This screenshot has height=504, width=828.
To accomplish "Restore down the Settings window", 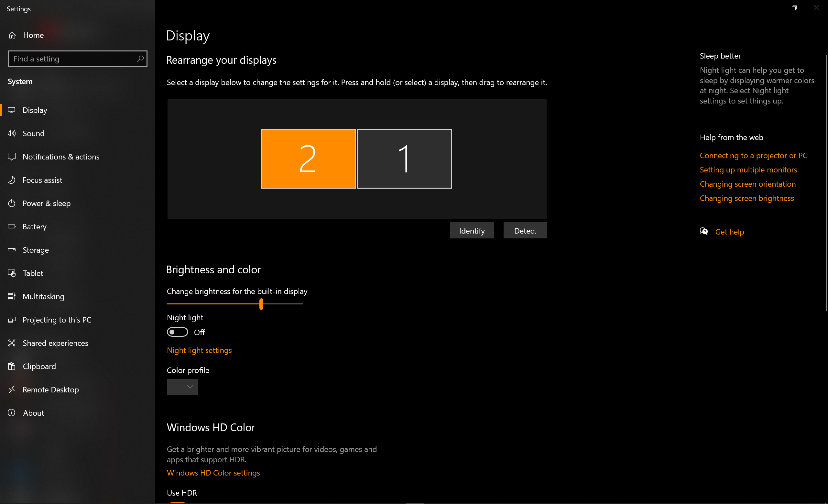I will click(x=794, y=8).
